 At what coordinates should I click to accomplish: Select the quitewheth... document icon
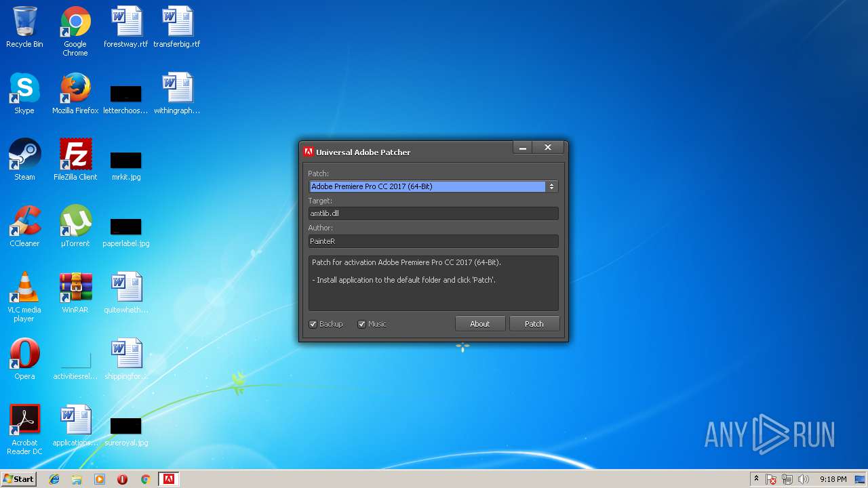126,293
